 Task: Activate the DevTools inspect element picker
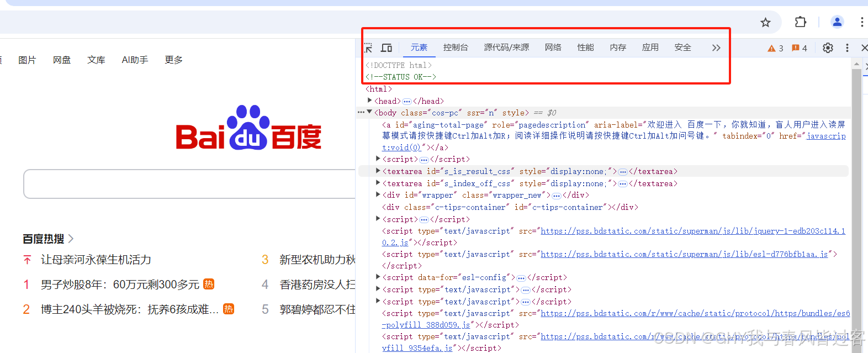tap(368, 48)
